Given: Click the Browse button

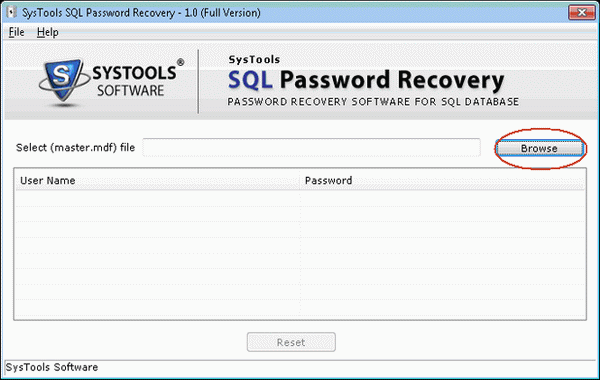Looking at the screenshot, I should pos(539,148).
